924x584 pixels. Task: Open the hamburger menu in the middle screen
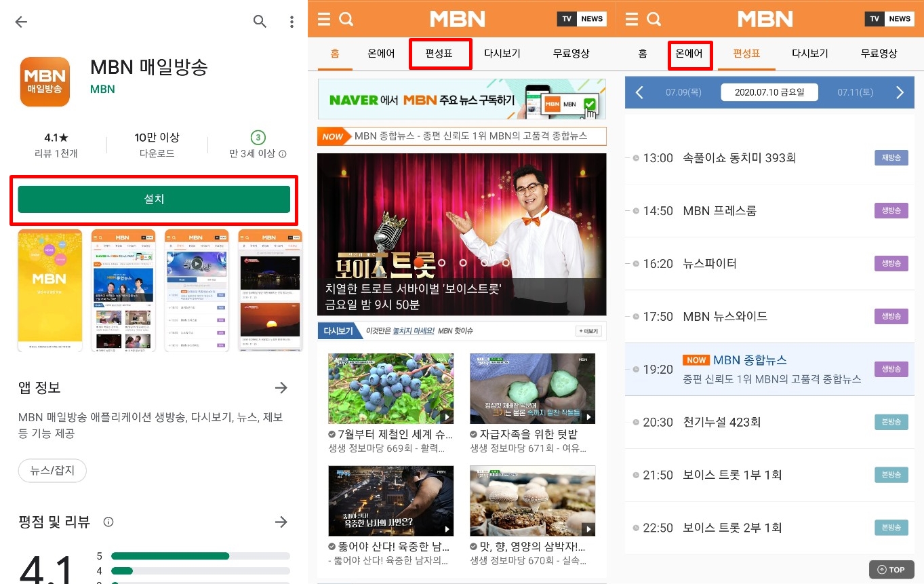click(x=324, y=19)
